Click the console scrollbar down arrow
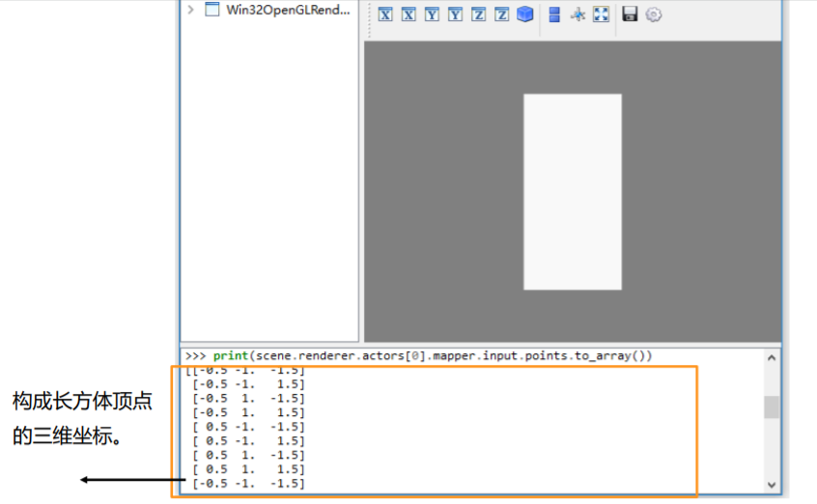The width and height of the screenshot is (817, 504). tap(771, 485)
